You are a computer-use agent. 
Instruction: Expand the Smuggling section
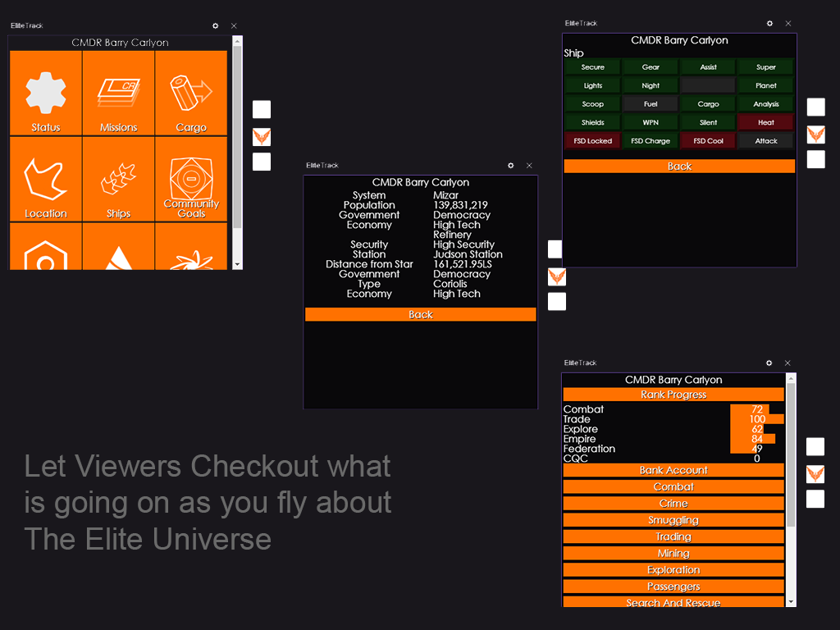pos(673,520)
